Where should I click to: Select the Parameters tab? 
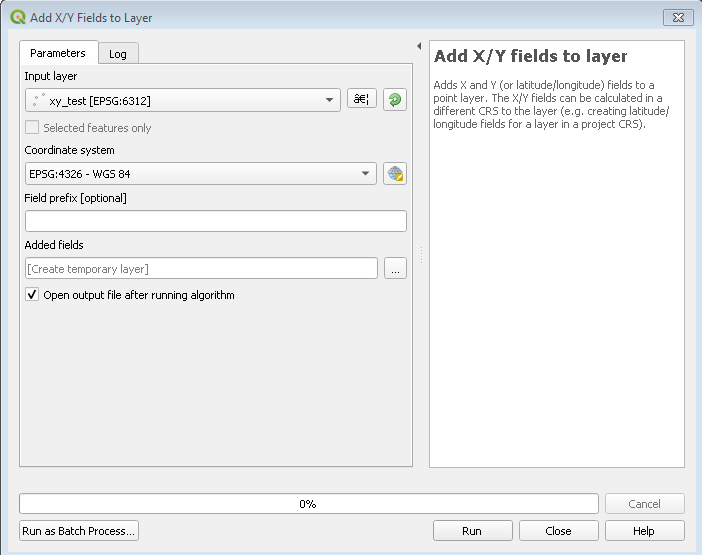pos(58,53)
